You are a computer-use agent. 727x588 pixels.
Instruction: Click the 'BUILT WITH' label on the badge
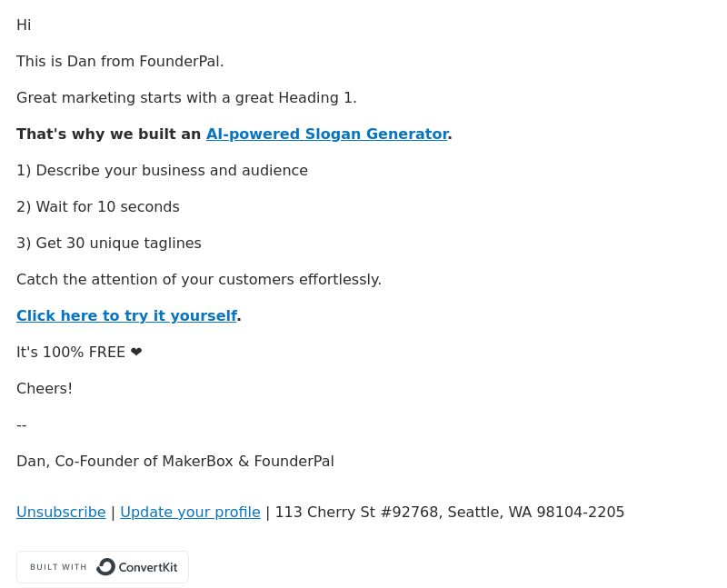(58, 567)
